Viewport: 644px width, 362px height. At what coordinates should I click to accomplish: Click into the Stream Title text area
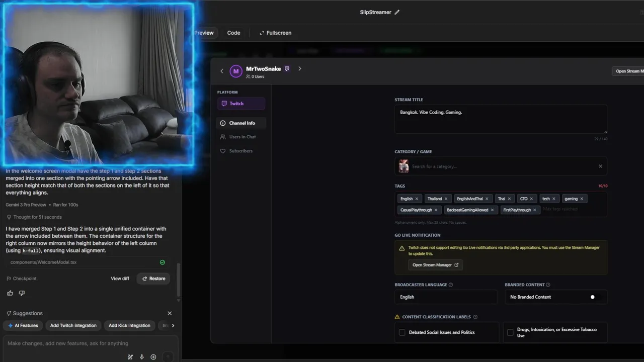tap(501, 119)
